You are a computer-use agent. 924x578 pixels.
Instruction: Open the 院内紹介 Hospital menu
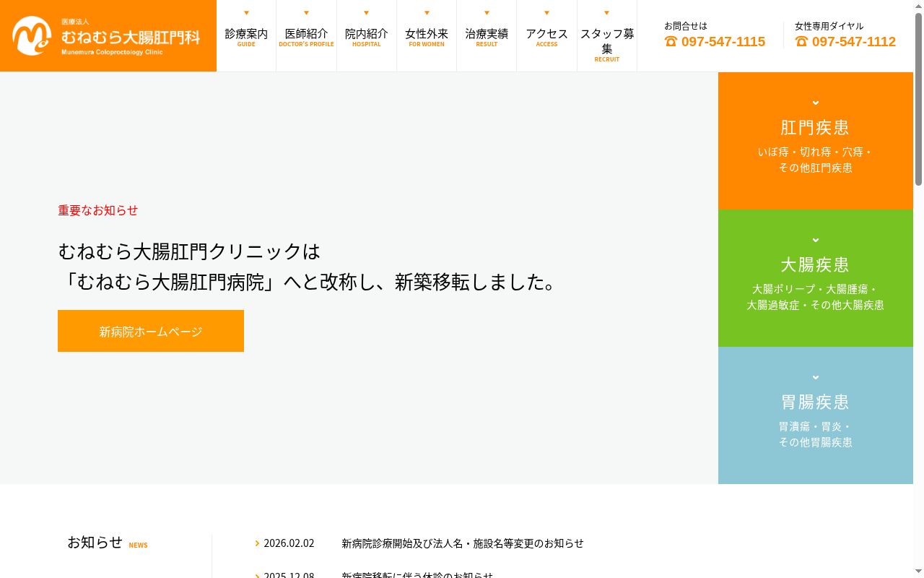(x=367, y=36)
